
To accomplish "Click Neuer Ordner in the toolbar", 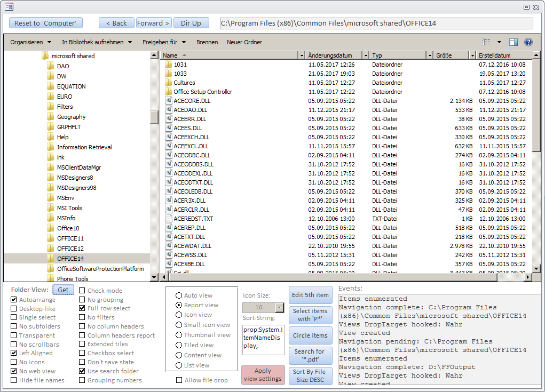I will coord(244,42).
